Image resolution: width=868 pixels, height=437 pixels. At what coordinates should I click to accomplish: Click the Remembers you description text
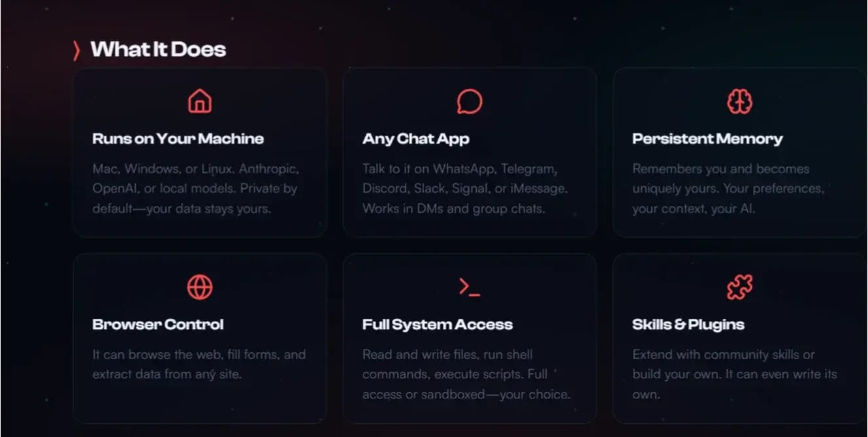[x=728, y=189]
